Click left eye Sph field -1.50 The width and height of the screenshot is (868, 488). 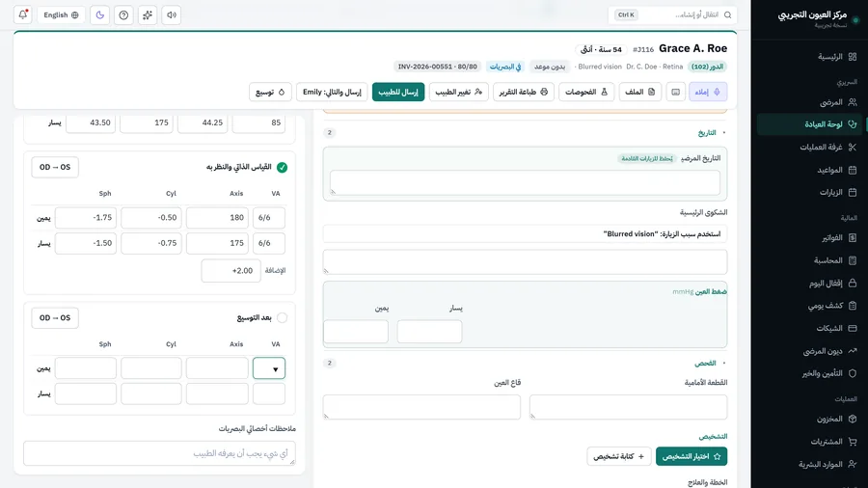pos(86,243)
